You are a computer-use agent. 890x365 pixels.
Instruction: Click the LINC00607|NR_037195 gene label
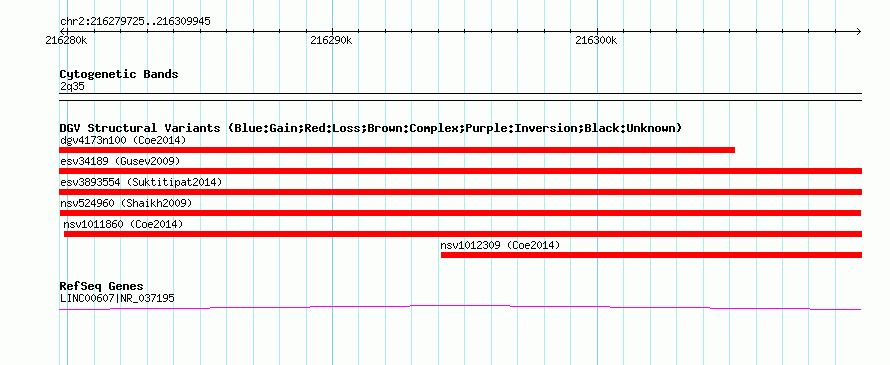[x=117, y=298]
